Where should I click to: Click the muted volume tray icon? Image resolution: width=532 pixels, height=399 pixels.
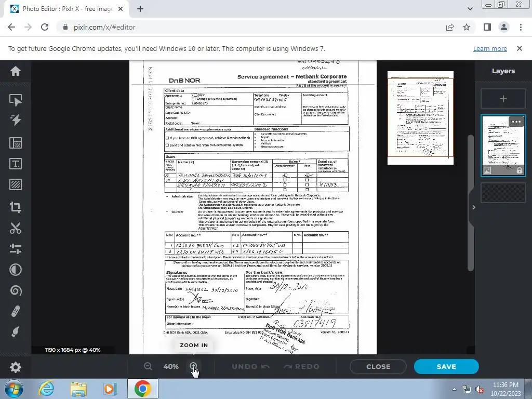(480, 389)
